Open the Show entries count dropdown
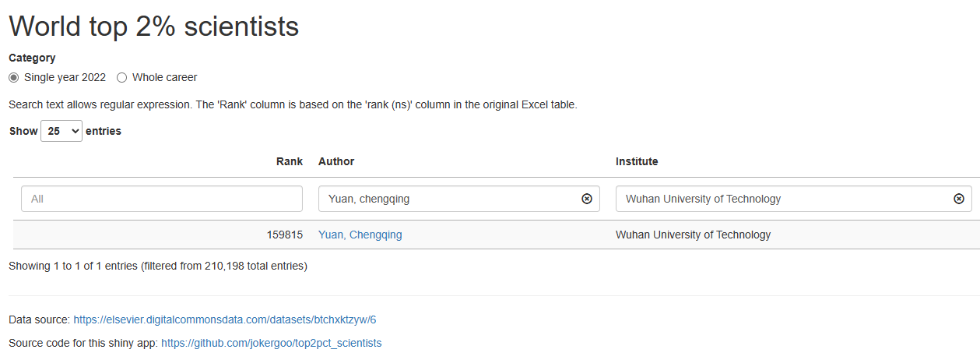 pyautogui.click(x=61, y=131)
